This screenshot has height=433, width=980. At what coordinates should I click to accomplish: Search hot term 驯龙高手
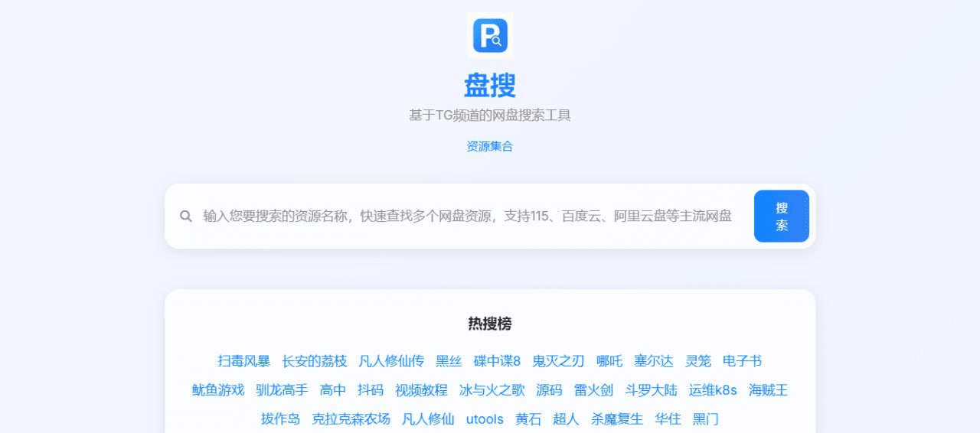point(282,390)
